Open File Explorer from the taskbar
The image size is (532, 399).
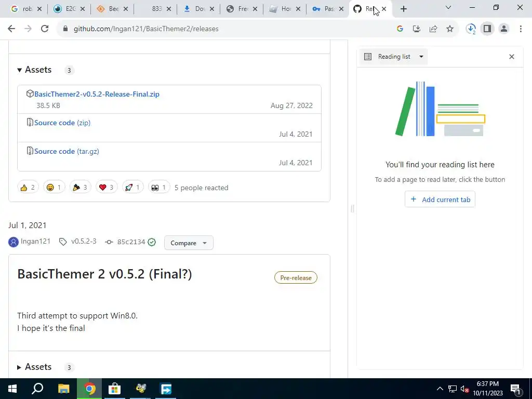(63, 389)
